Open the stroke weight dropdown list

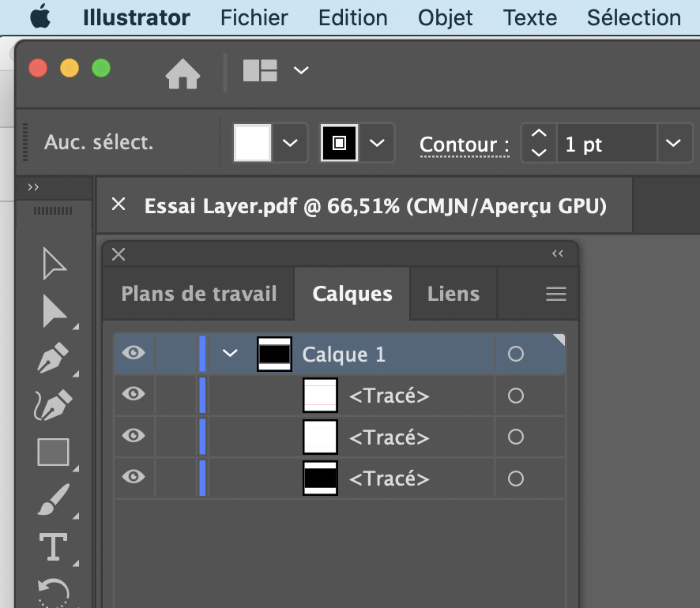click(x=674, y=143)
